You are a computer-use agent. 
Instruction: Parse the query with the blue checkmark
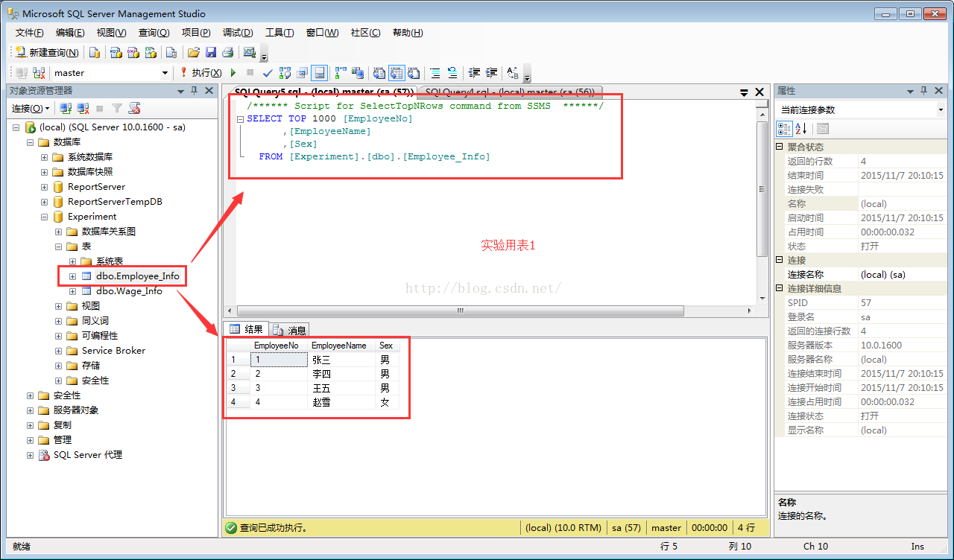click(x=268, y=73)
